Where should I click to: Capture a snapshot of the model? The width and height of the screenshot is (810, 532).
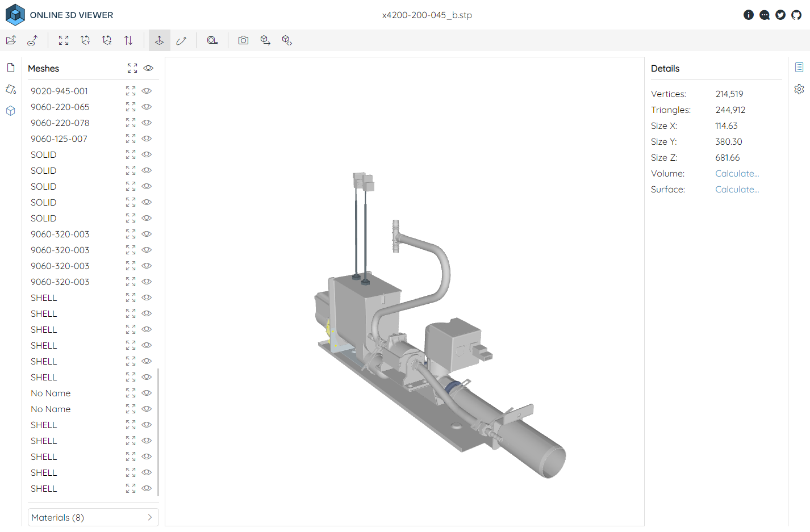pos(243,40)
